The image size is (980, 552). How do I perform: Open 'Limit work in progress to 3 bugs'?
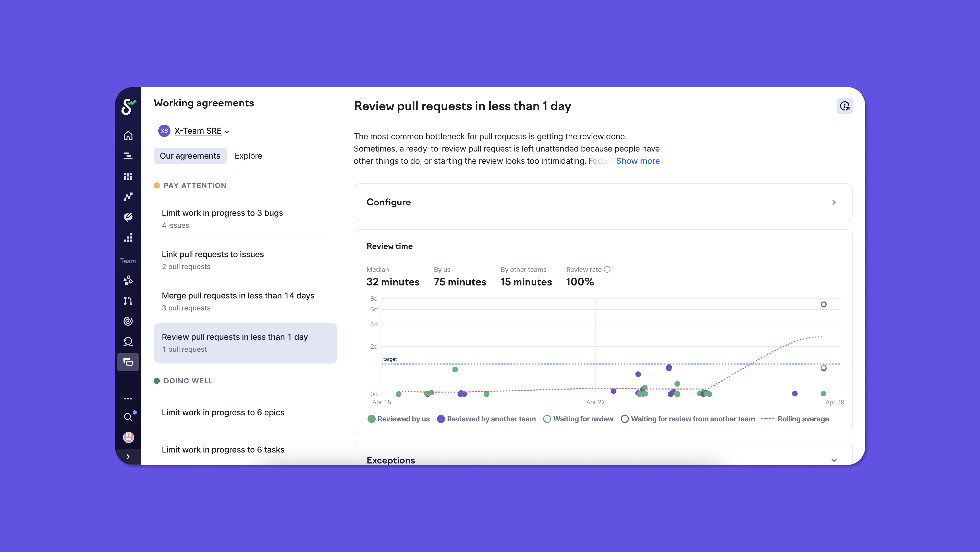(222, 213)
